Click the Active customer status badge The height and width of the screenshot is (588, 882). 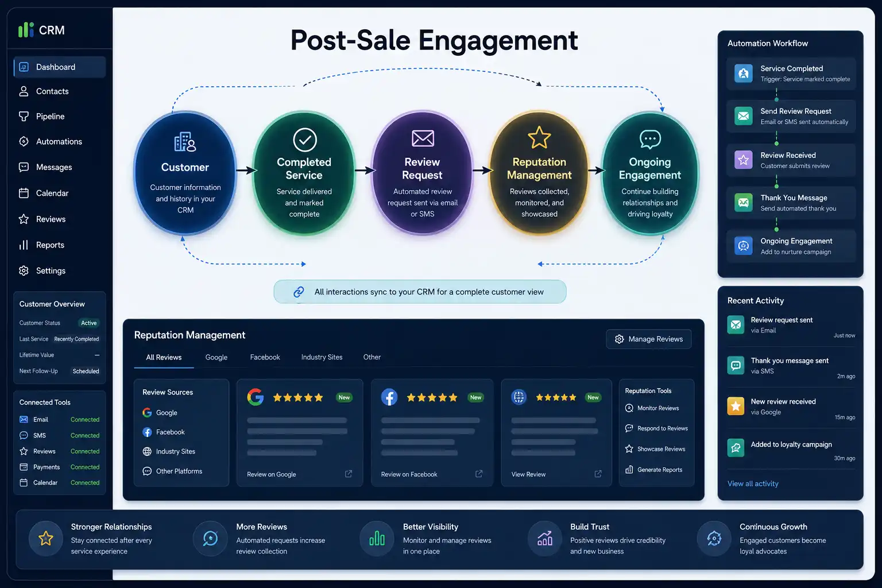point(89,323)
